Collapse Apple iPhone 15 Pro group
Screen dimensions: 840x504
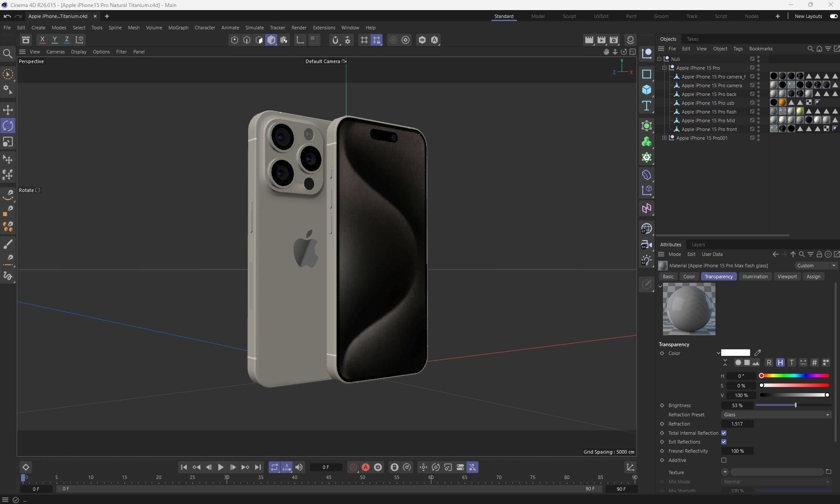click(x=664, y=68)
